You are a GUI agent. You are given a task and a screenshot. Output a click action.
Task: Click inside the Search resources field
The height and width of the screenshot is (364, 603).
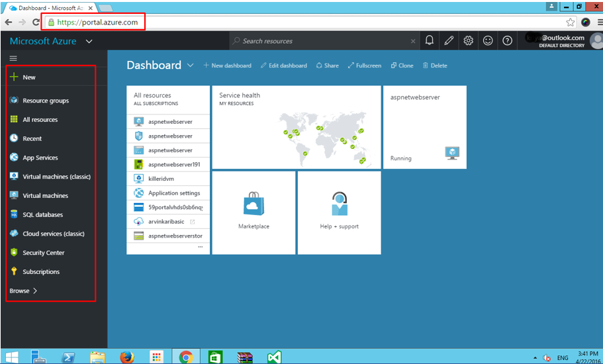(x=323, y=41)
